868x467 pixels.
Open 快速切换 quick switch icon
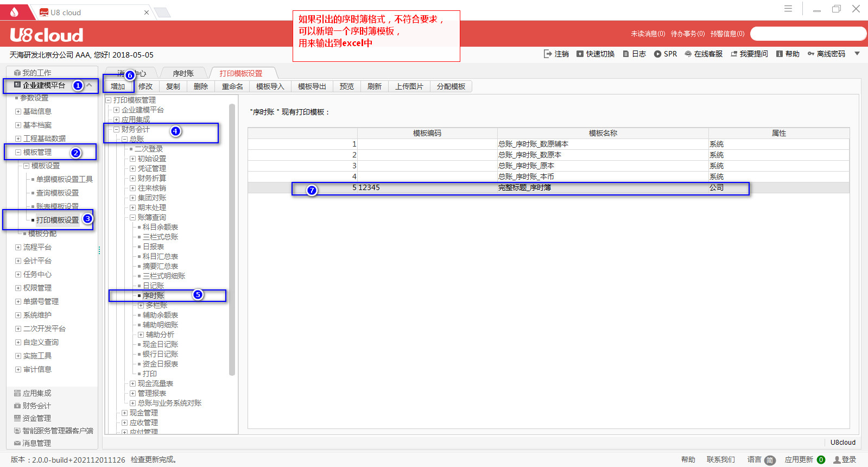(x=580, y=54)
